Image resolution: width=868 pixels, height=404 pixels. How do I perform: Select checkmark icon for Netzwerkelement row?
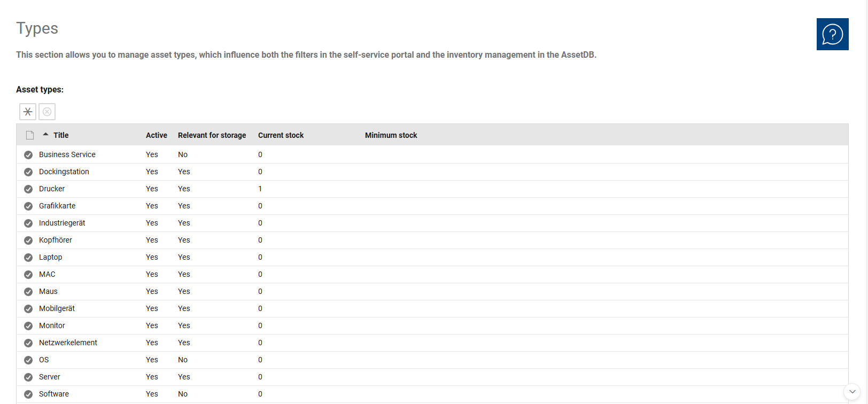tap(28, 343)
